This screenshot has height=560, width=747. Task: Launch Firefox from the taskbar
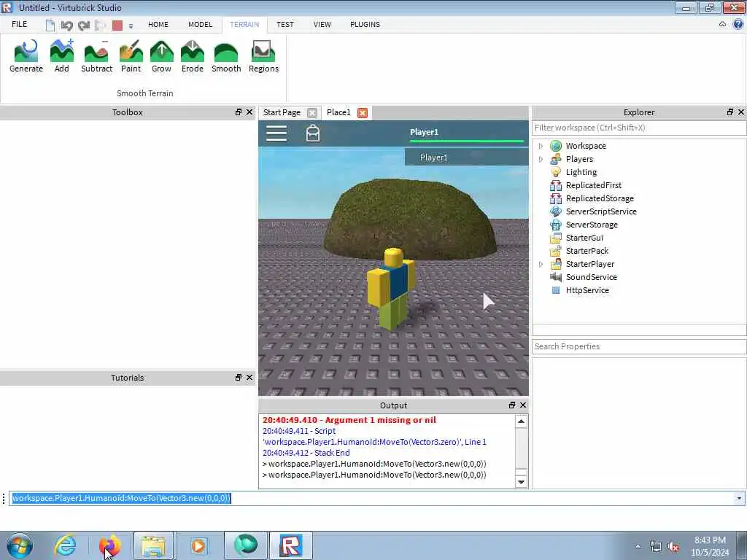tap(110, 545)
